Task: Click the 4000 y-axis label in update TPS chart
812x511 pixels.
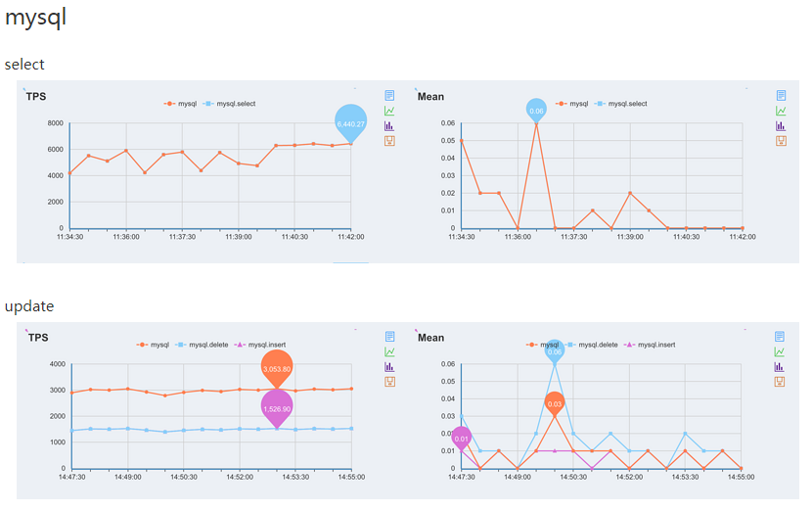Action: tap(58, 364)
